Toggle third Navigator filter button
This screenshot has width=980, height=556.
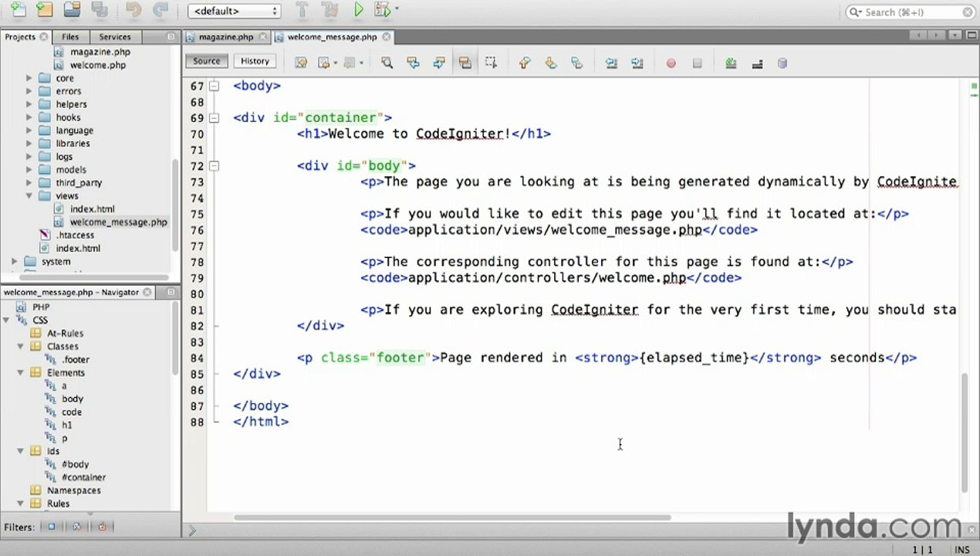pos(102,527)
